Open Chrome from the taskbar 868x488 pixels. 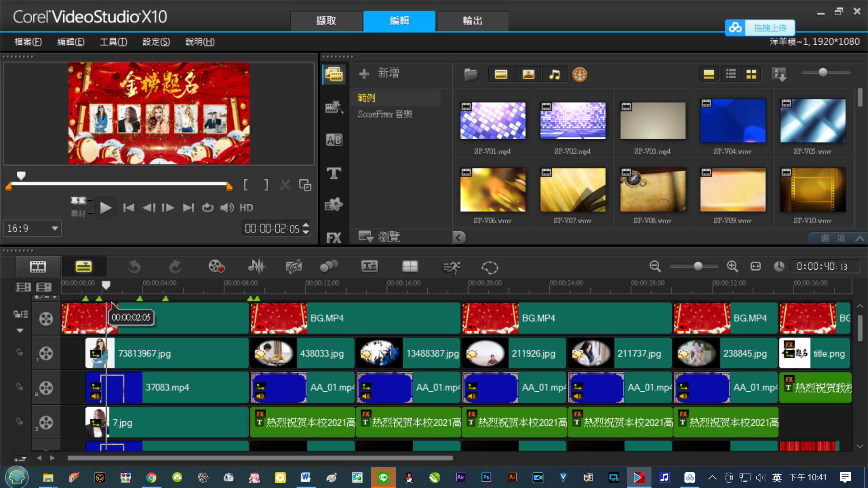point(151,478)
